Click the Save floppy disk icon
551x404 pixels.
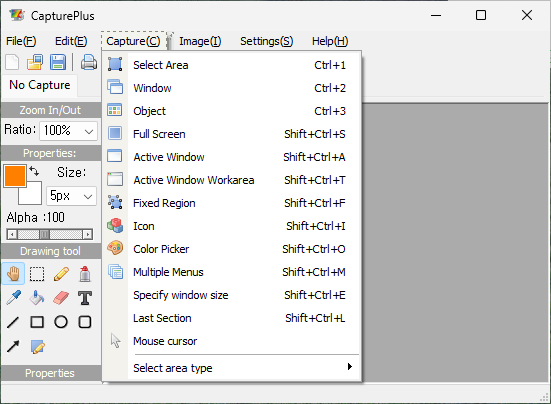click(58, 63)
